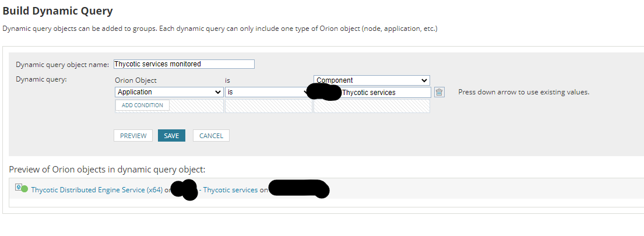This screenshot has width=644, height=236.
Task: Click the component status icon in preview
Action: [22, 188]
